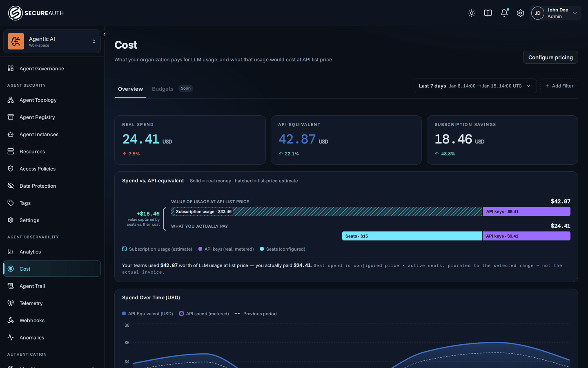Toggle API-Equivalent (USD) series legend

click(147, 314)
